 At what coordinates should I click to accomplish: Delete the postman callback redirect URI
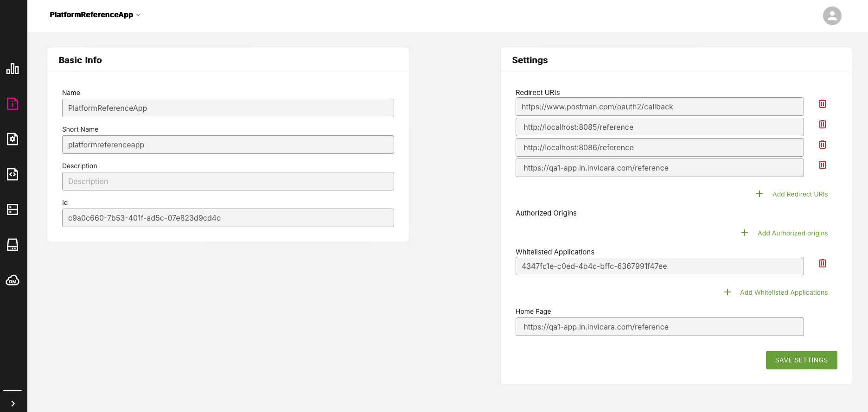822,104
